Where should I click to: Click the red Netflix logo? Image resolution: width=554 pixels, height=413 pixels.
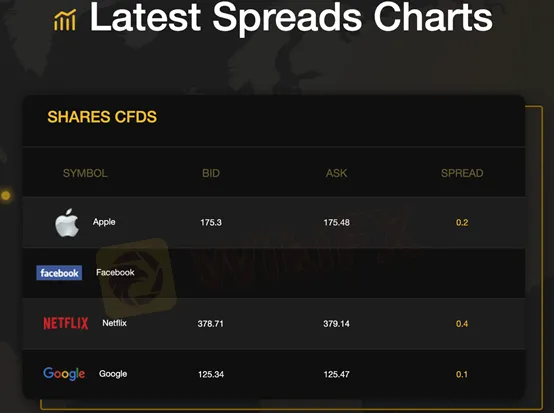tap(66, 323)
